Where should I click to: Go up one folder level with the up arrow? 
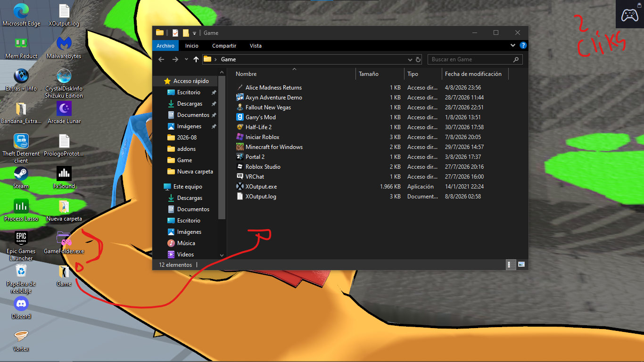point(196,59)
